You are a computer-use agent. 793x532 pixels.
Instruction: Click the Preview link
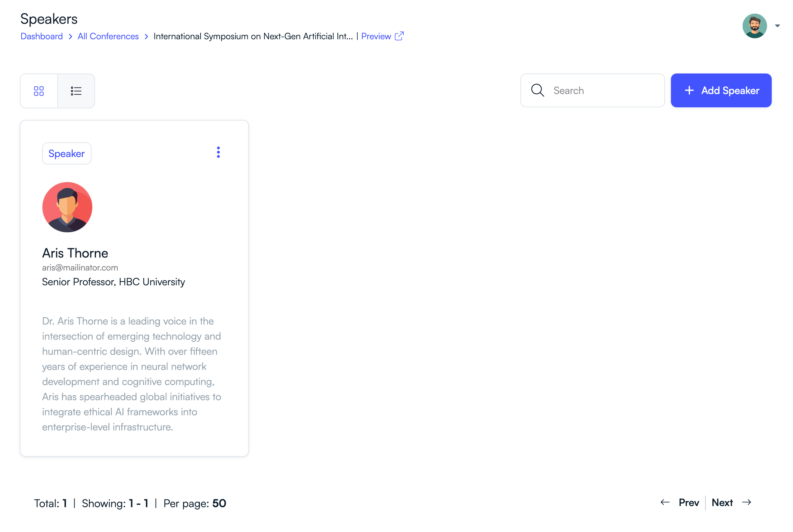click(x=376, y=36)
